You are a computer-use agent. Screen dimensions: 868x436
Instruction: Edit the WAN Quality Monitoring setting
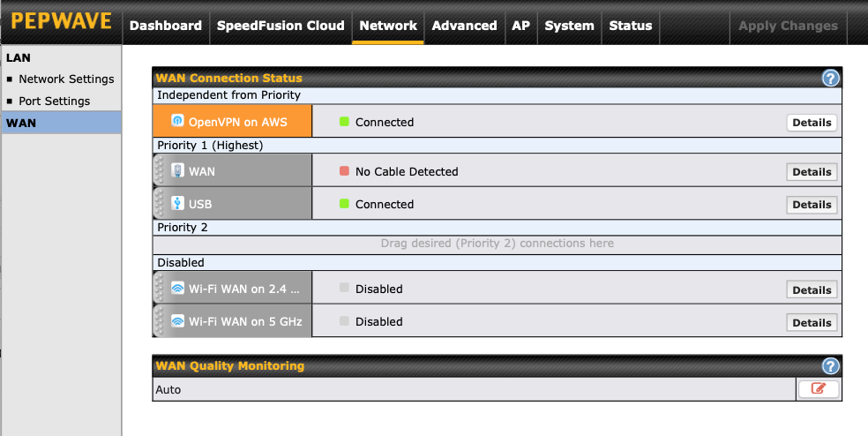[x=818, y=388]
